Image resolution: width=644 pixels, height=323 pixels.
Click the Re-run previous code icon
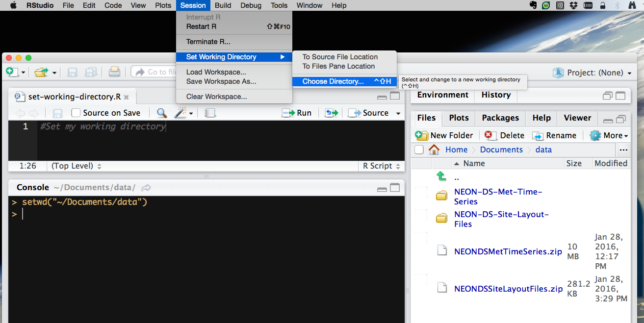pyautogui.click(x=332, y=113)
